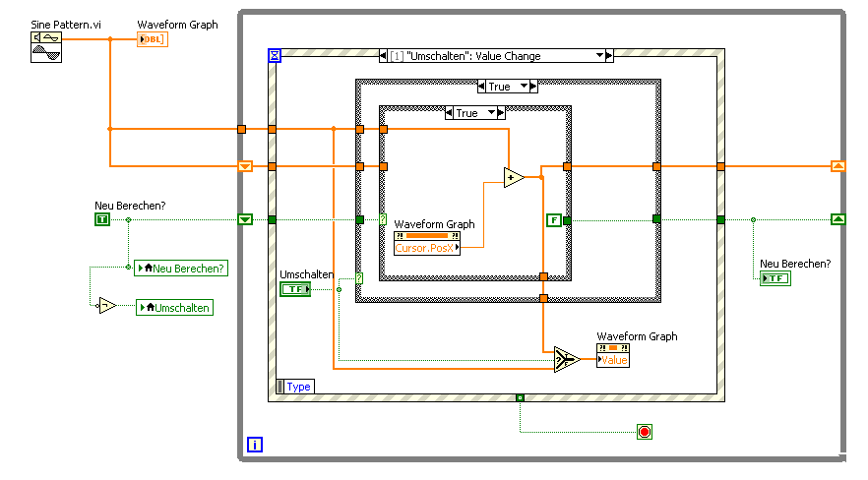
Task: Click the Umschalten label text
Action: pyautogui.click(x=307, y=274)
